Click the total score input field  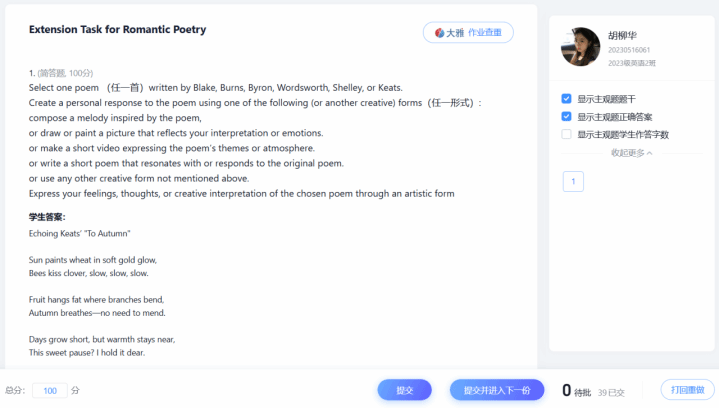pos(50,390)
